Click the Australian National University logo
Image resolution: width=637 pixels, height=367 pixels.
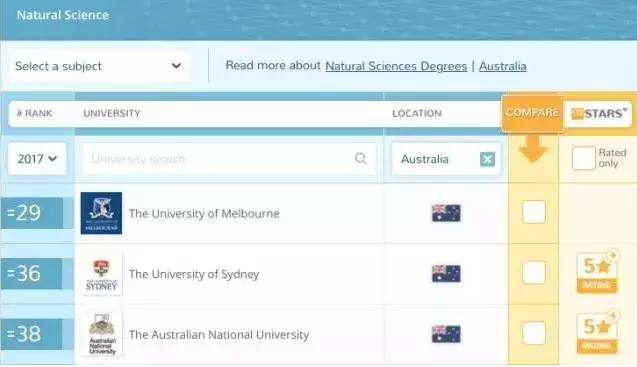[x=101, y=334]
